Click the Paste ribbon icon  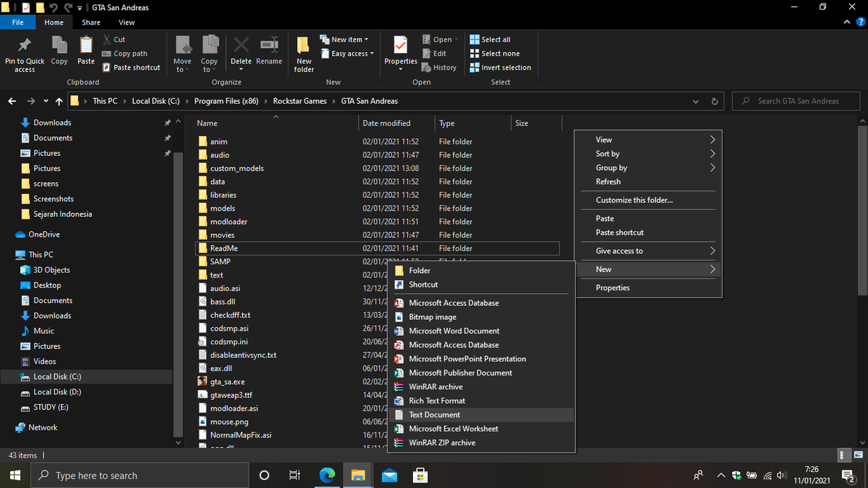(x=86, y=45)
